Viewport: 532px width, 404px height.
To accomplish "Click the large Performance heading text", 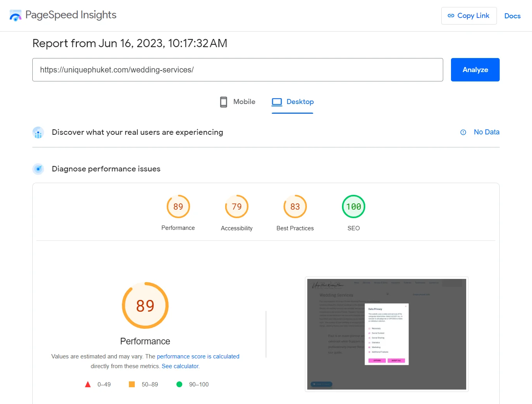I will click(x=145, y=341).
